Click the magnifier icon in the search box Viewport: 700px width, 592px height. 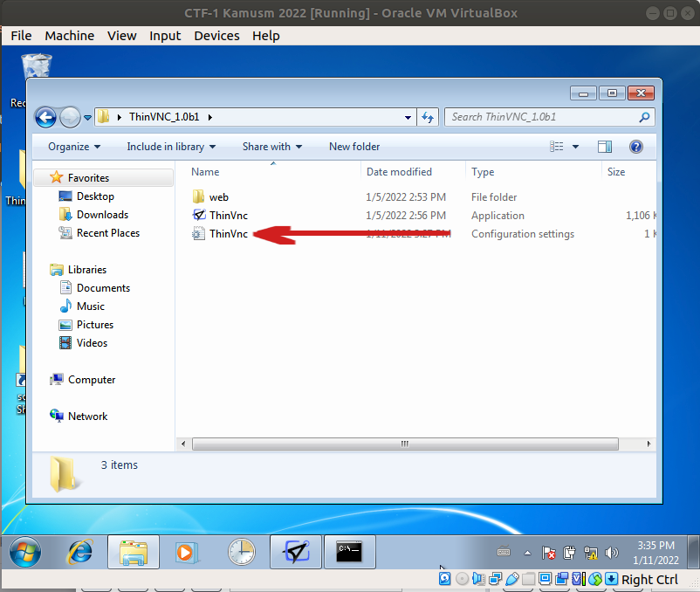644,117
